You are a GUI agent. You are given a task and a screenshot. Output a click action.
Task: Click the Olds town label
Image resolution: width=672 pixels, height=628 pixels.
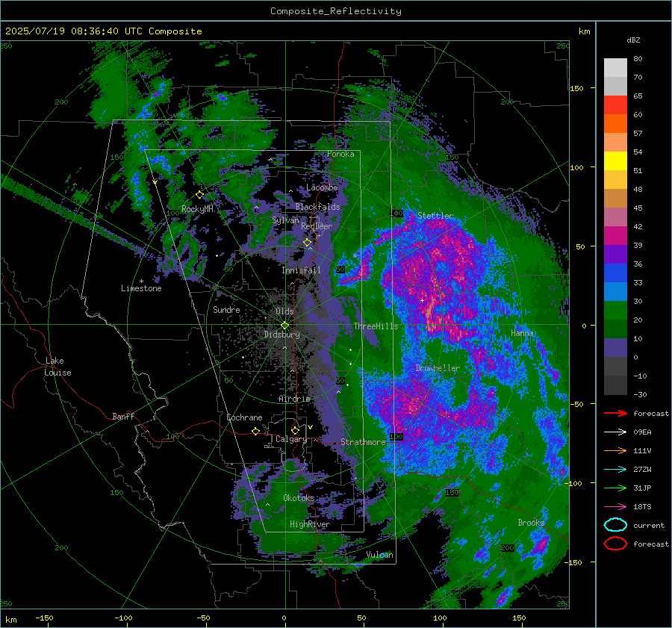284,311
